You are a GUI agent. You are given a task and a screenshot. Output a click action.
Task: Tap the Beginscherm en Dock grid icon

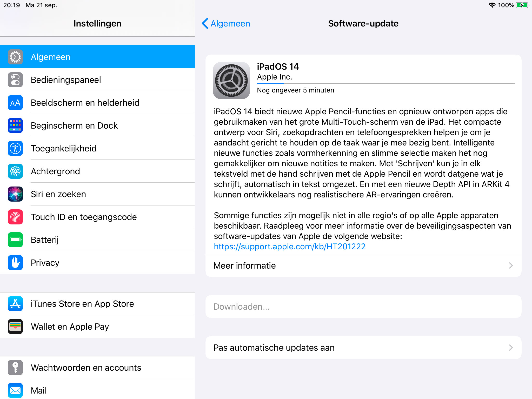coord(15,125)
